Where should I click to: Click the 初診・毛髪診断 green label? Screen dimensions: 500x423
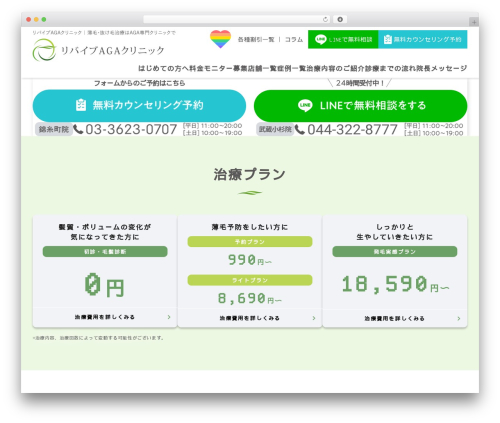click(105, 252)
